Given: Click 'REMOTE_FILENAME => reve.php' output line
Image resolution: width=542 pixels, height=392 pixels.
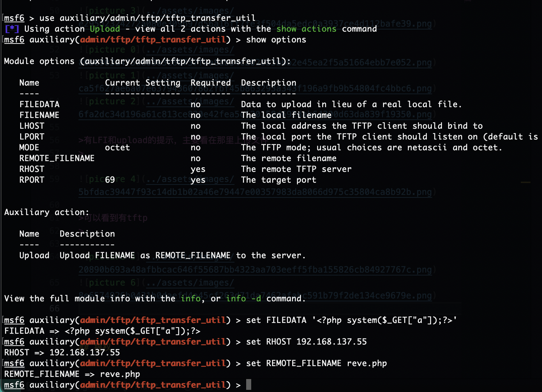Looking at the screenshot, I should pyautogui.click(x=72, y=374).
